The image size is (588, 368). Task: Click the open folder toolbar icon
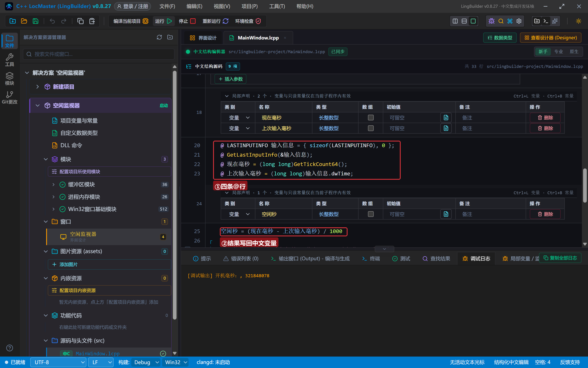(24, 21)
